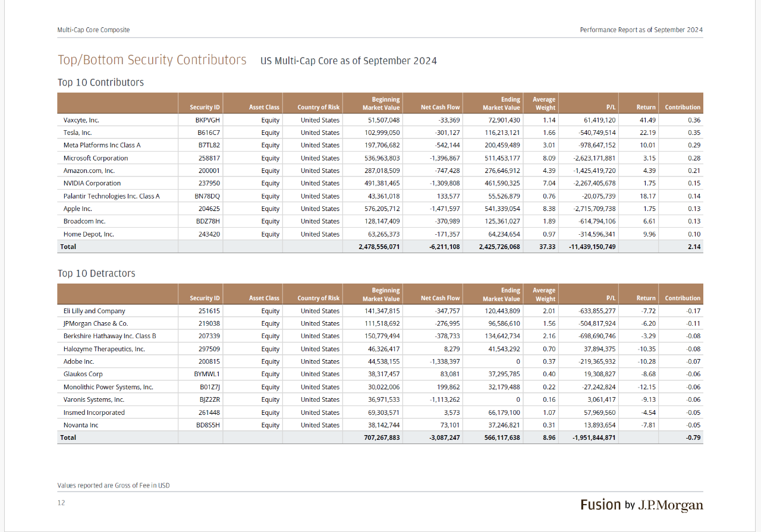Click the "Contribution" header in the detractors table

pyautogui.click(x=683, y=298)
